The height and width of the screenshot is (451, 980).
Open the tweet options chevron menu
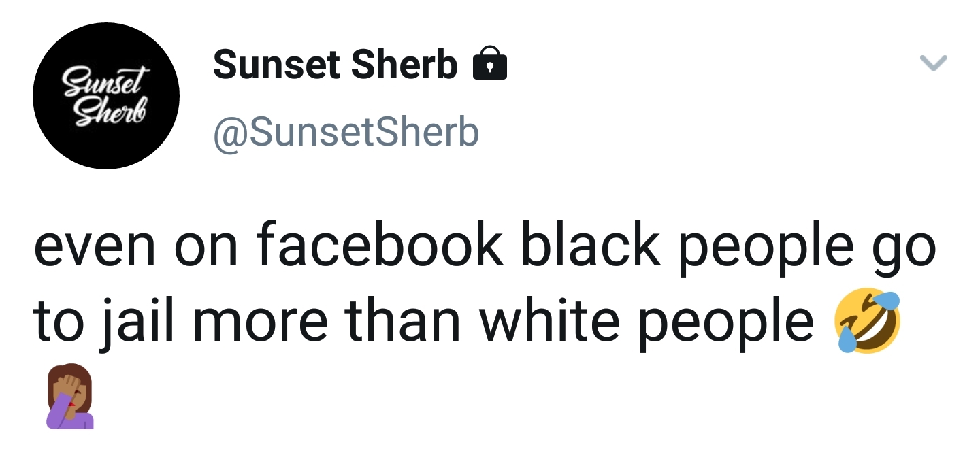coord(933,63)
